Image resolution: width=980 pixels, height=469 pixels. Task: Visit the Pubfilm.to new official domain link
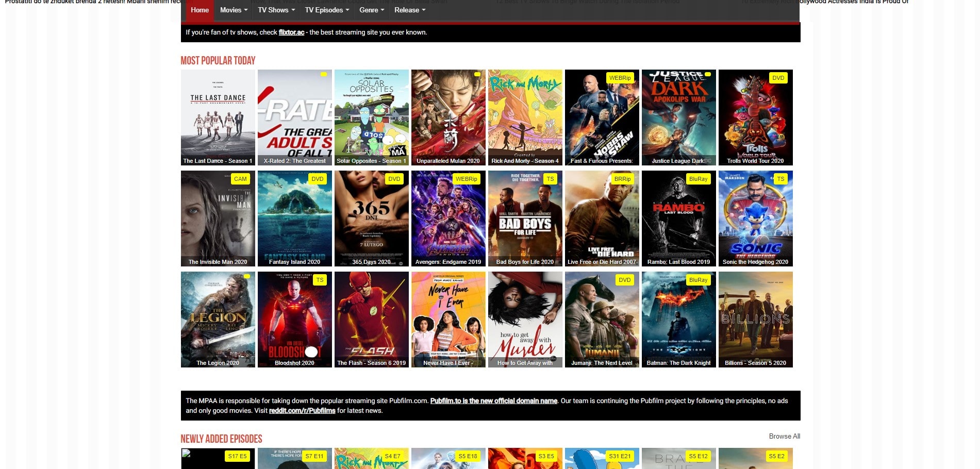(493, 400)
